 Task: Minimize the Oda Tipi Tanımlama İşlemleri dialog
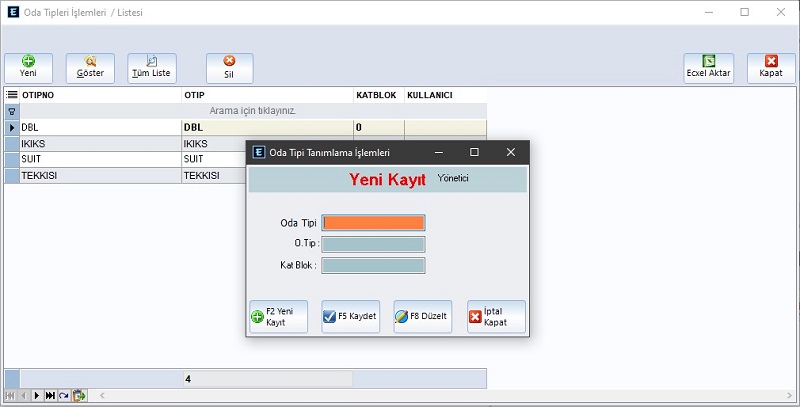(x=439, y=152)
